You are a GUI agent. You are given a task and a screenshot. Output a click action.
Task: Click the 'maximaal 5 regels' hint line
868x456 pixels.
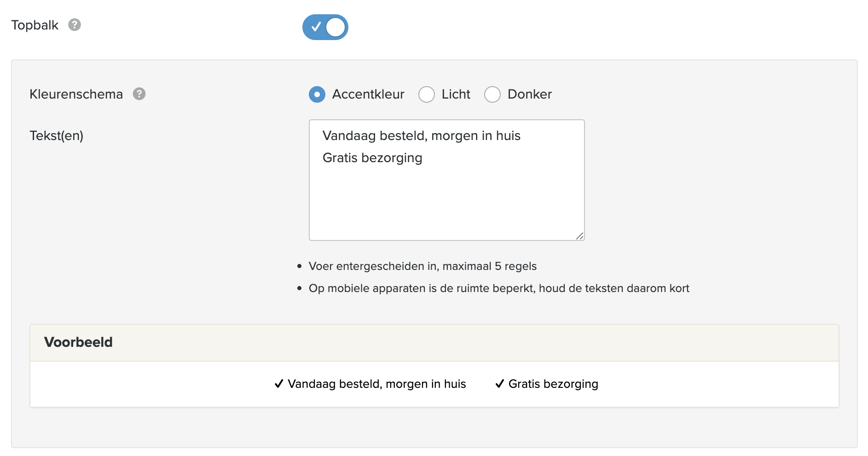(x=422, y=266)
